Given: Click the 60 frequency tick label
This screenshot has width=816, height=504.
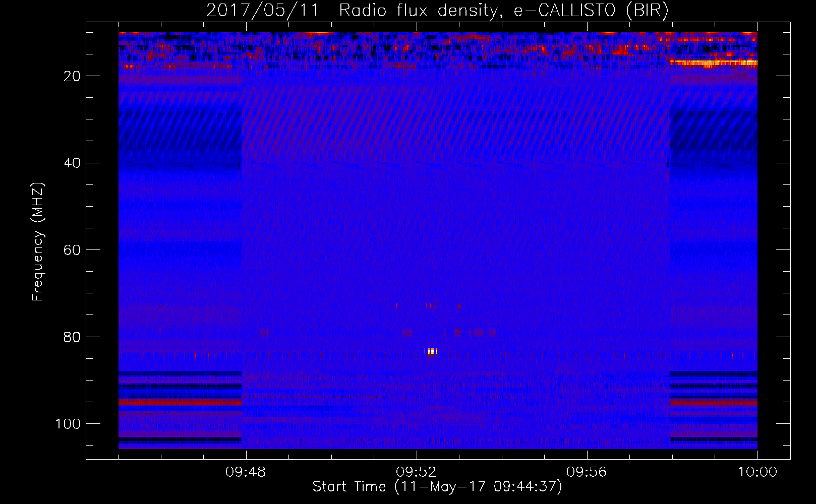Looking at the screenshot, I should tap(72, 250).
